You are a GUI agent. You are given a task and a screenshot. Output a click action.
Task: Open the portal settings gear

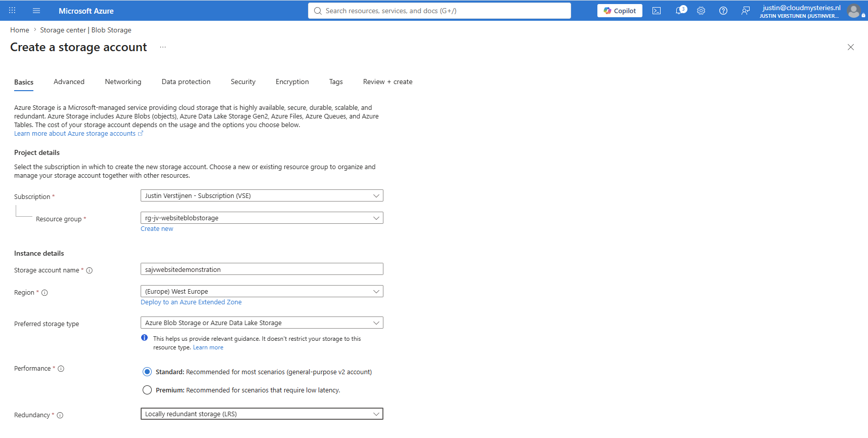701,11
